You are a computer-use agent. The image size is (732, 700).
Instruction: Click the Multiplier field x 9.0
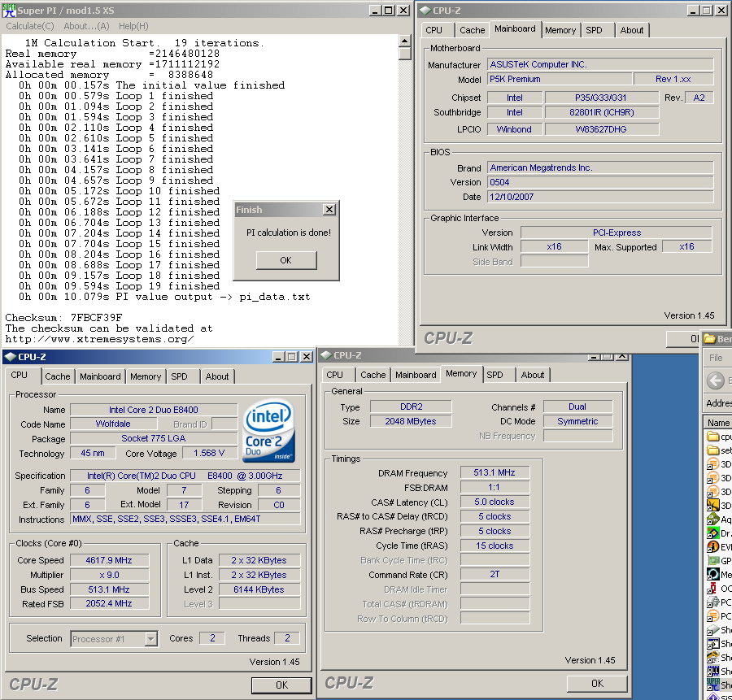109,575
